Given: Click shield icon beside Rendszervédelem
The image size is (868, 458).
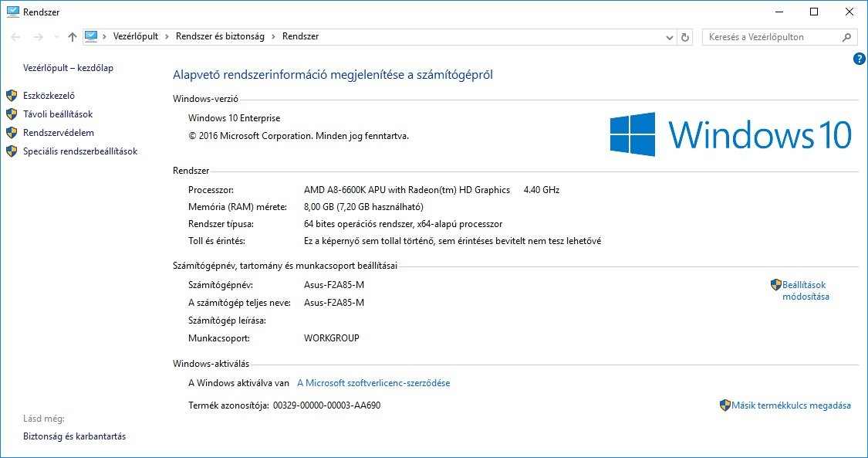Looking at the screenshot, I should point(12,133).
